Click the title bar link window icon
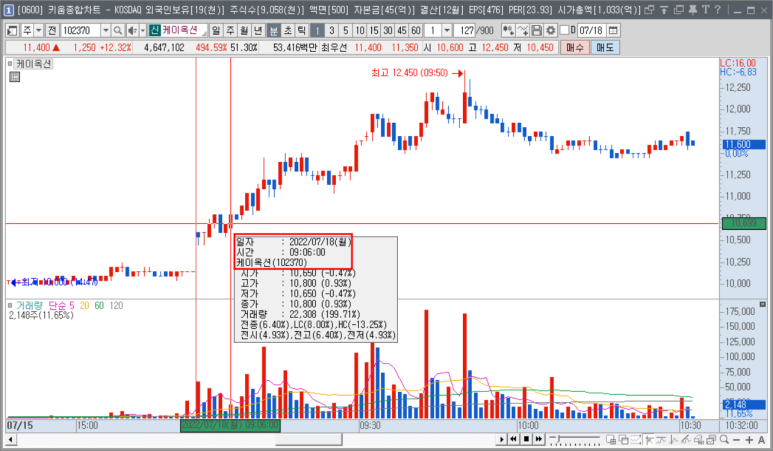 (x=649, y=9)
